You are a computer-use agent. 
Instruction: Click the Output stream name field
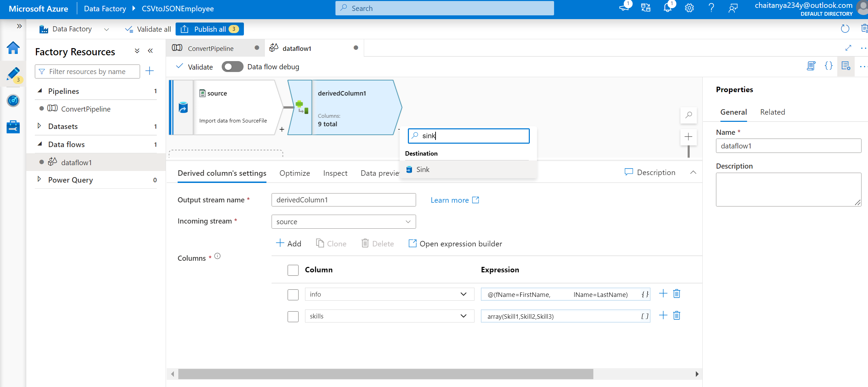click(x=343, y=200)
